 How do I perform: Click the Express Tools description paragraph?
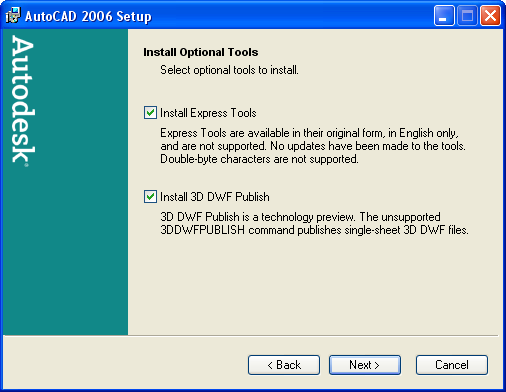click(x=313, y=146)
